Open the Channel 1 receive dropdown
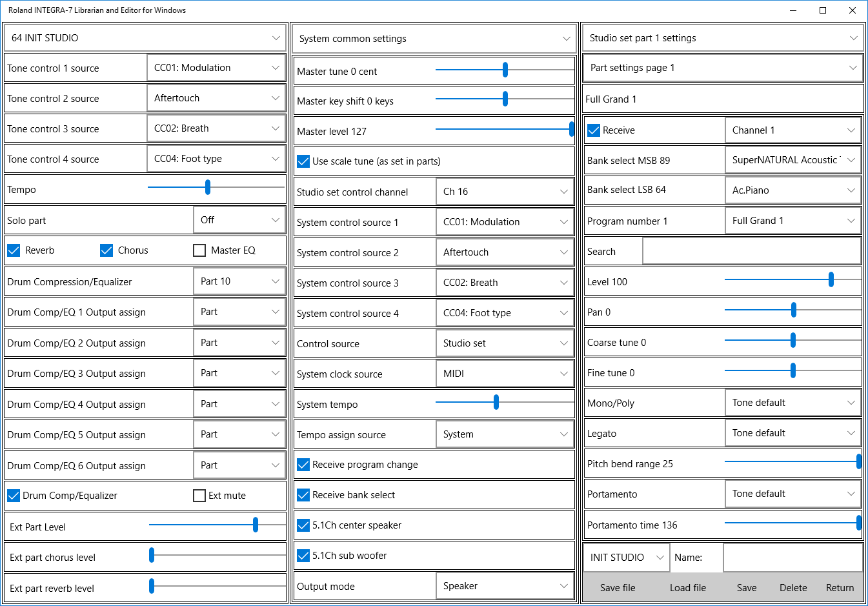Image resolution: width=868 pixels, height=606 pixels. tap(793, 130)
